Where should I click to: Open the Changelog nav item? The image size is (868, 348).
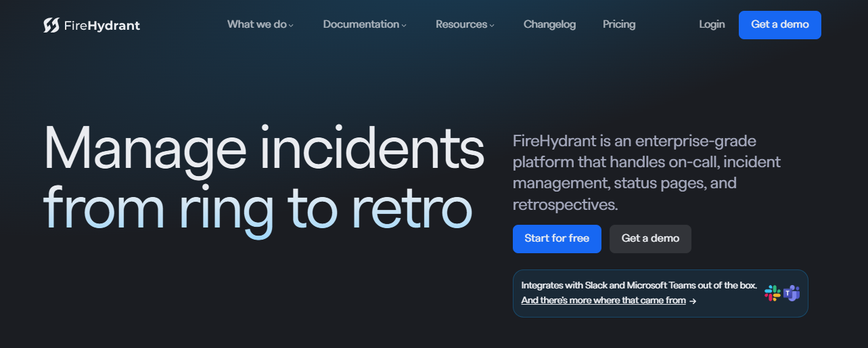point(549,24)
